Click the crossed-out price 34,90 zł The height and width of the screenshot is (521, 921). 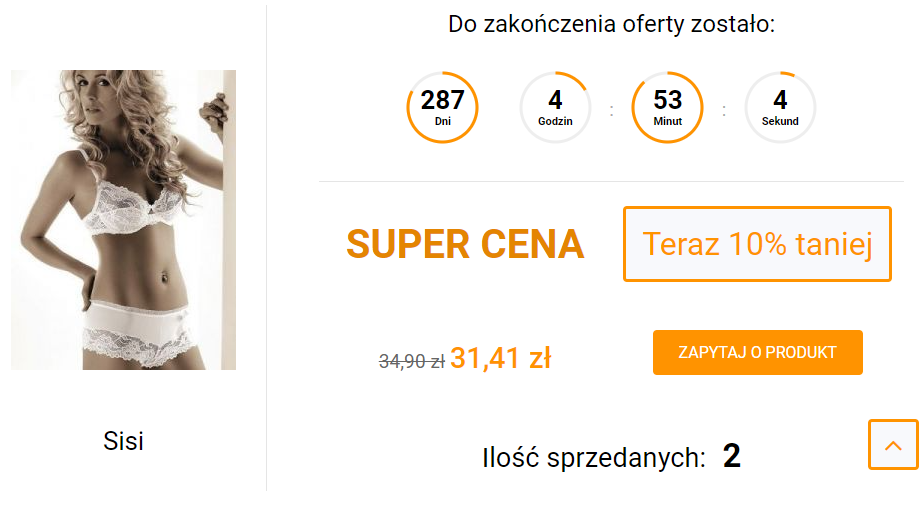[x=412, y=361]
